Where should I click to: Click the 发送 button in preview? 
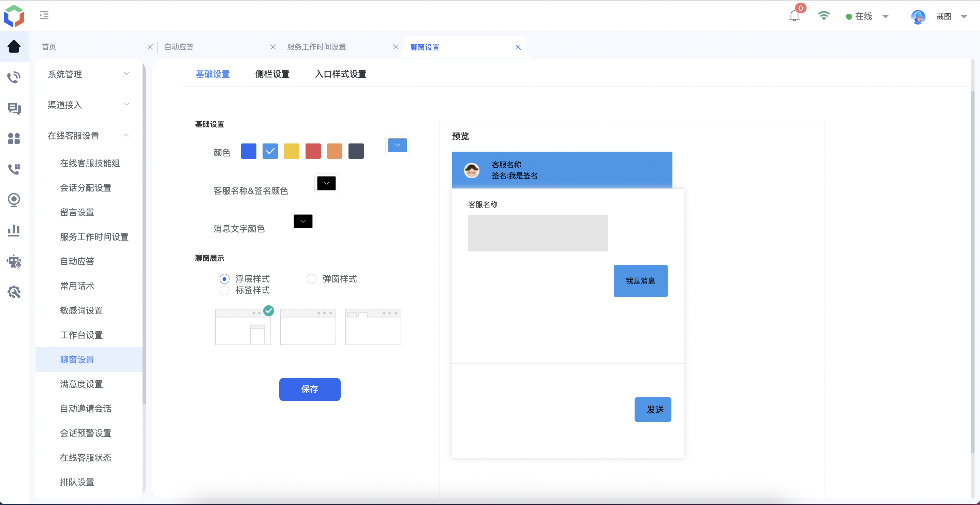pyautogui.click(x=653, y=410)
